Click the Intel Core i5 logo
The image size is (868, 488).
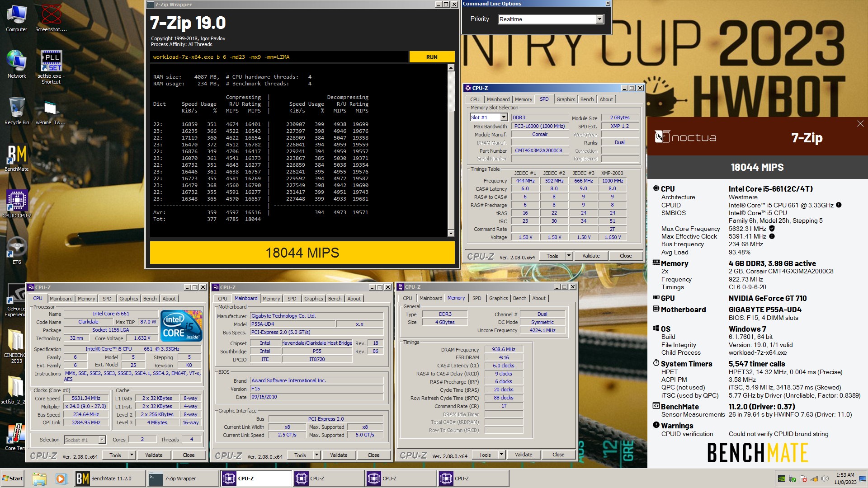181,325
